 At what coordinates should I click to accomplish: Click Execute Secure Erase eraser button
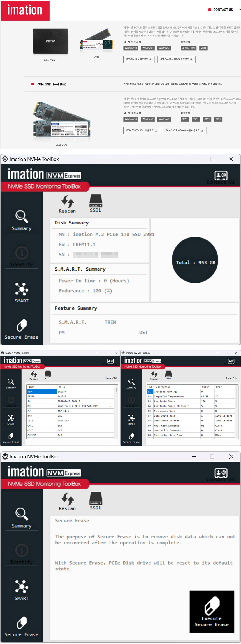(x=212, y=611)
